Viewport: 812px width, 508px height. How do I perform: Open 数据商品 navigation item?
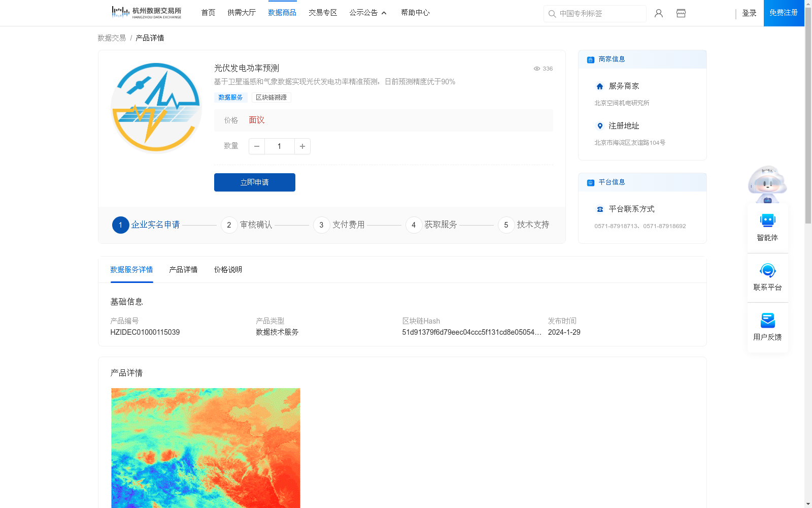(x=282, y=13)
